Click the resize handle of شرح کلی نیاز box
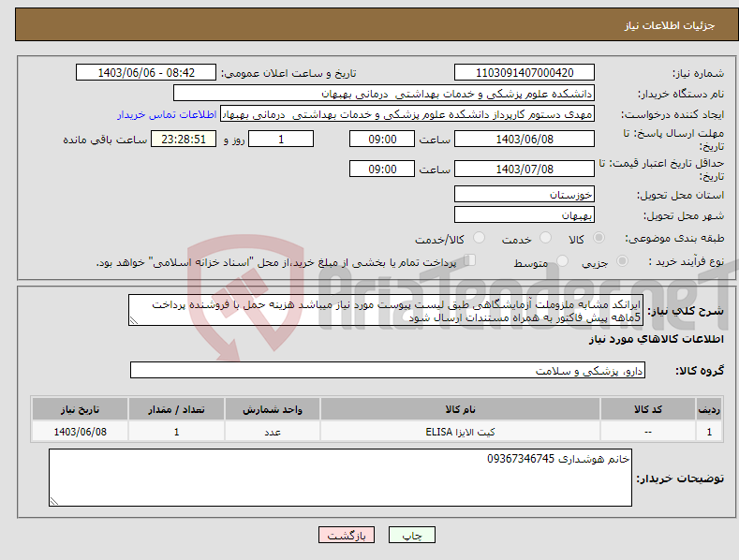Screen dimensions: 739x560 click(x=134, y=320)
